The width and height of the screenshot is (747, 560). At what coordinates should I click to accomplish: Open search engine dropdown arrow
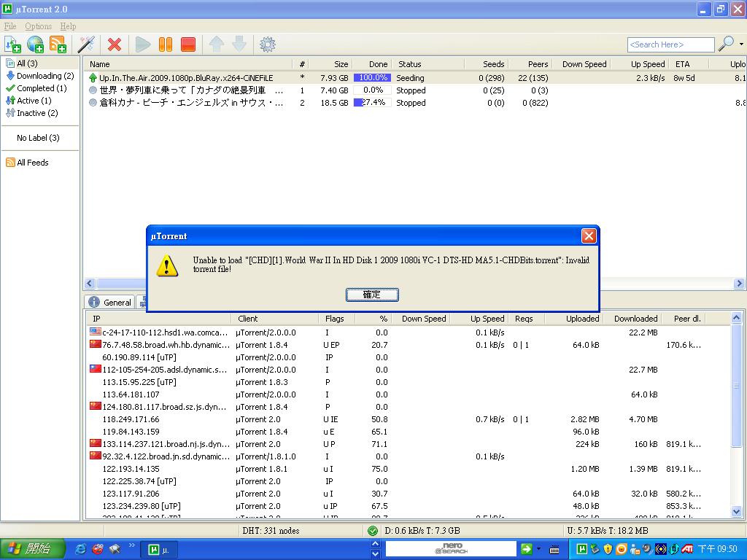741,44
